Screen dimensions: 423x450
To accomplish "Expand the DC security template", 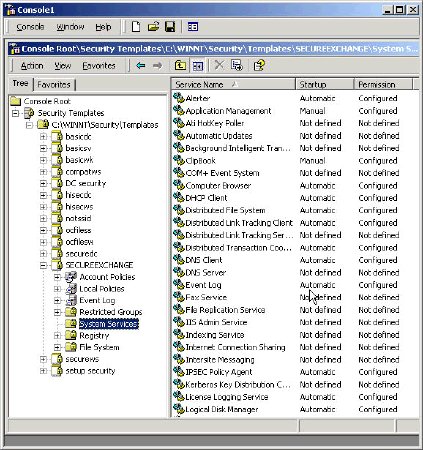I will pos(43,183).
